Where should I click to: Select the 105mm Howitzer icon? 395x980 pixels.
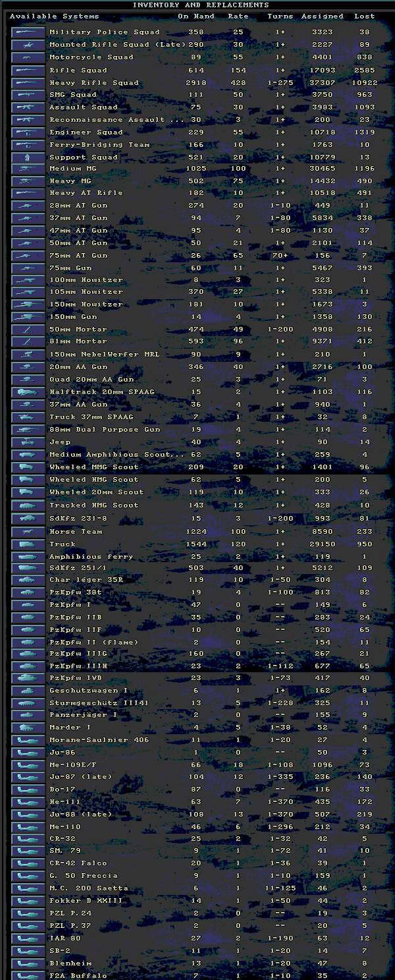point(28,292)
